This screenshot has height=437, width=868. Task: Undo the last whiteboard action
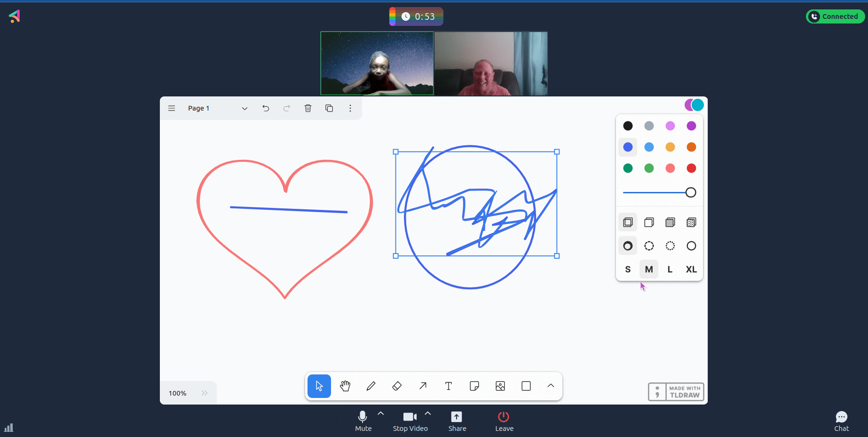(266, 108)
